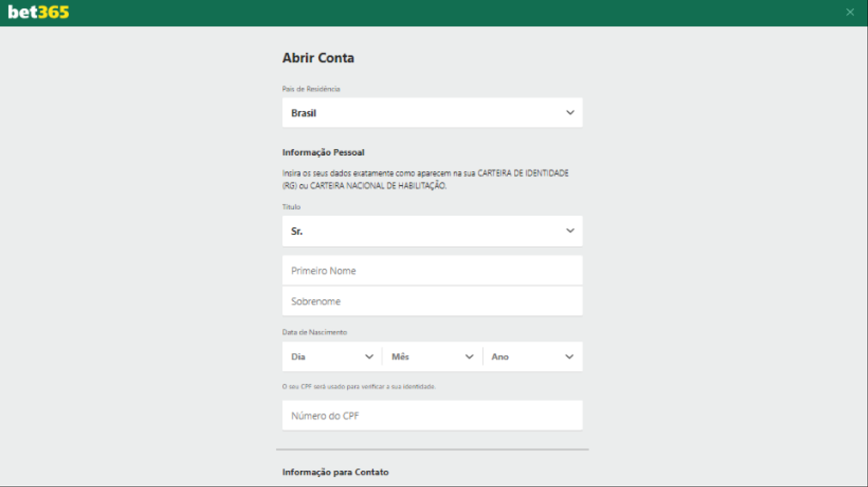Image resolution: width=868 pixels, height=487 pixels.
Task: Click the Sobrenome input field
Action: coord(432,301)
